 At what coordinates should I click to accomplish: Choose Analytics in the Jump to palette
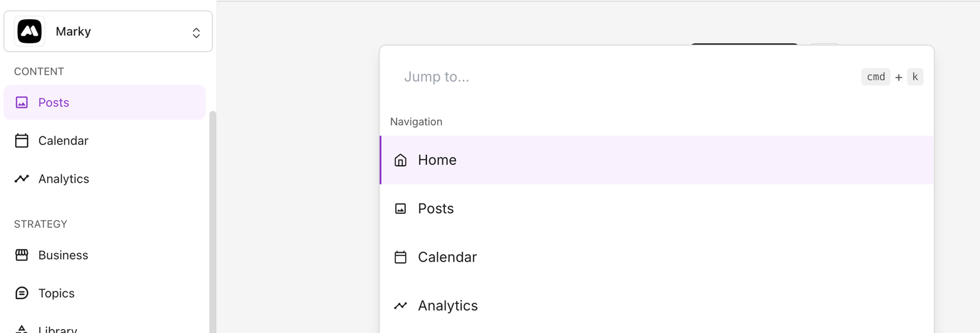[x=448, y=306]
